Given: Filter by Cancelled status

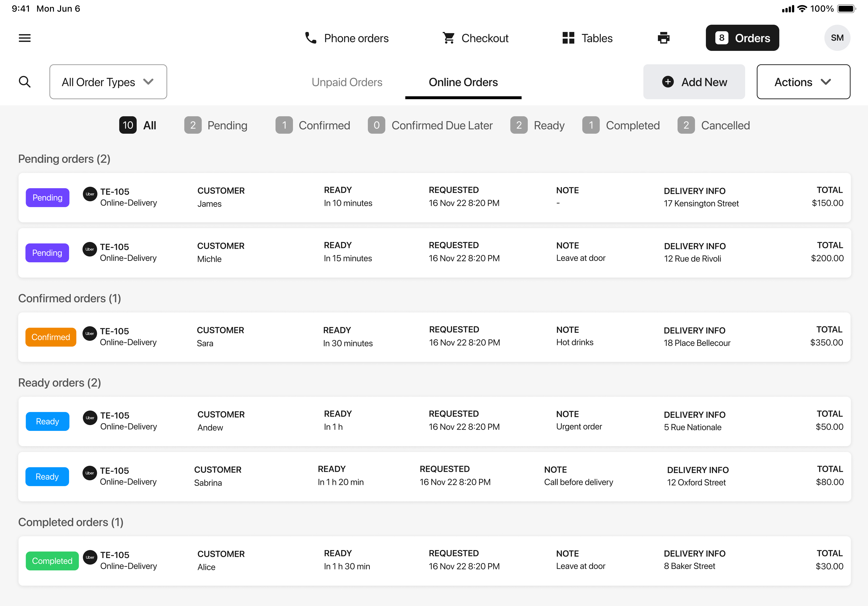Looking at the screenshot, I should pos(713,125).
